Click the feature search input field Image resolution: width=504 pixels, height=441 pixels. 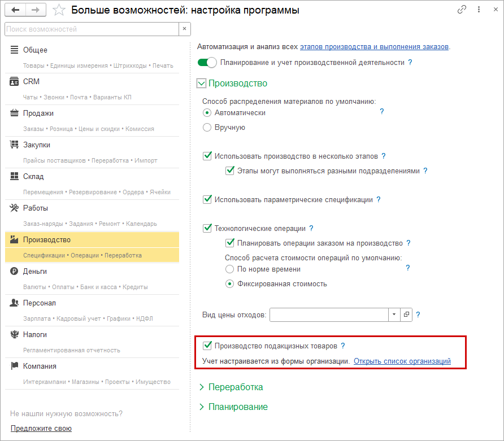90,29
